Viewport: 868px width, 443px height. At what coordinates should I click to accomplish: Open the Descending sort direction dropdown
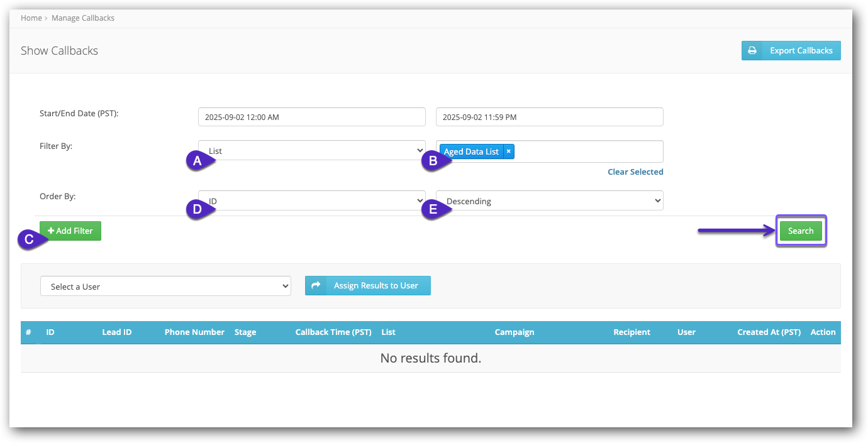coord(549,201)
